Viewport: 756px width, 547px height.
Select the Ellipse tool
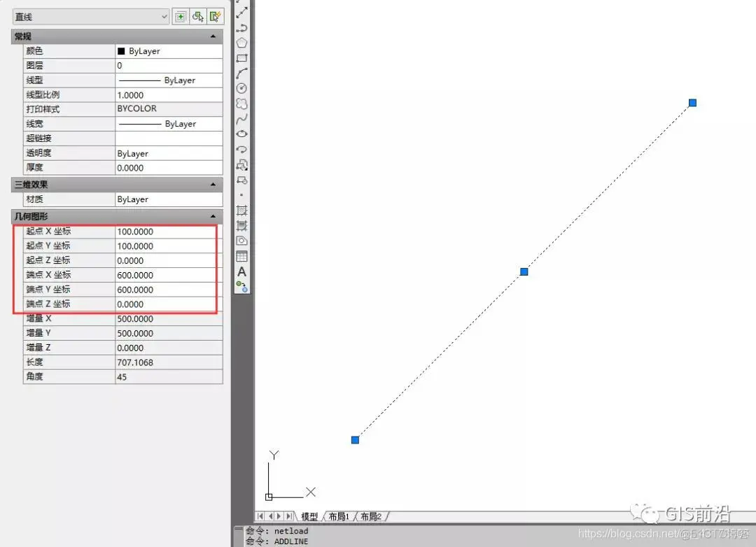(241, 134)
